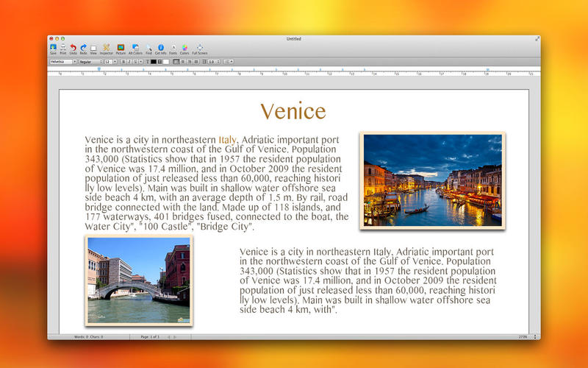Screen dimensions: 588x368
Task: Click the Venice title heading
Action: pos(293,111)
